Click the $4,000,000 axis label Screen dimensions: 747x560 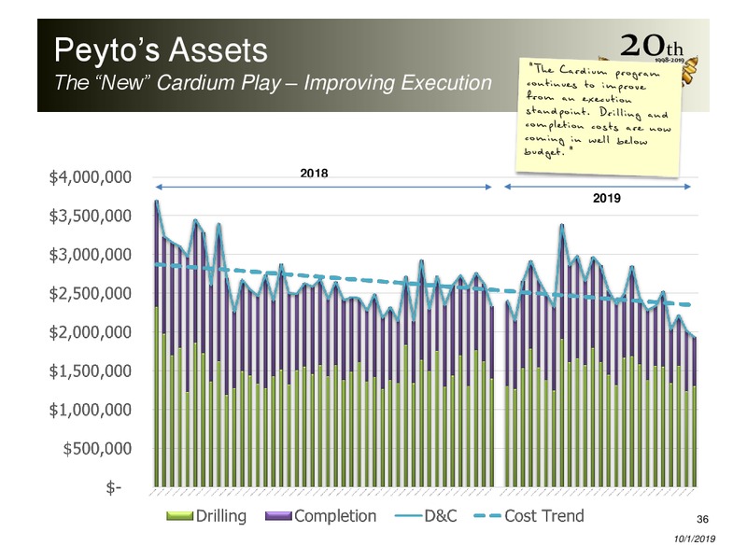pos(90,177)
